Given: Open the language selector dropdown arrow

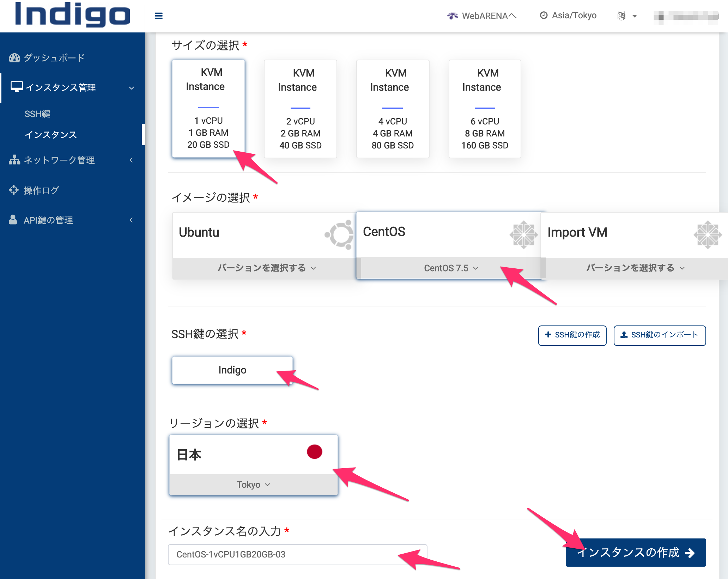Looking at the screenshot, I should [x=635, y=16].
